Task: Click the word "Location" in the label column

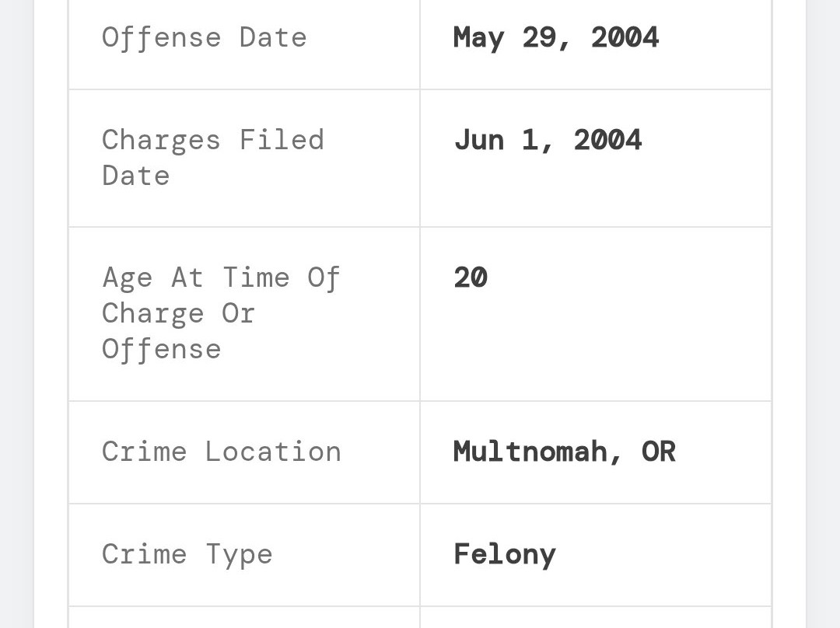Action: click(x=273, y=452)
